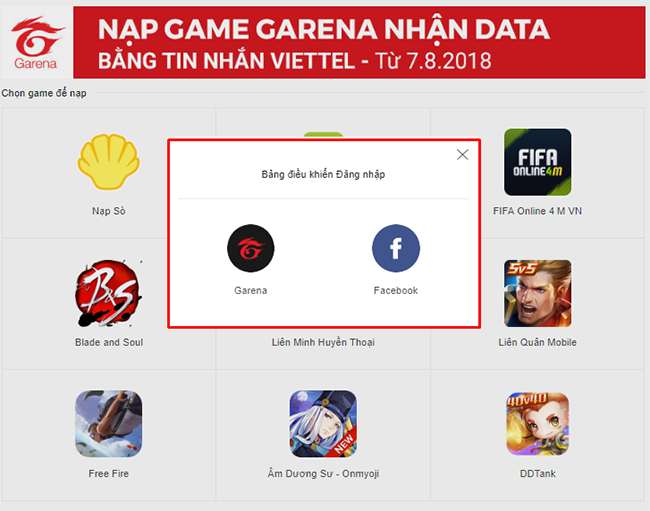The height and width of the screenshot is (511, 650).
Task: Select the Blade and Soul icon
Action: point(109,293)
